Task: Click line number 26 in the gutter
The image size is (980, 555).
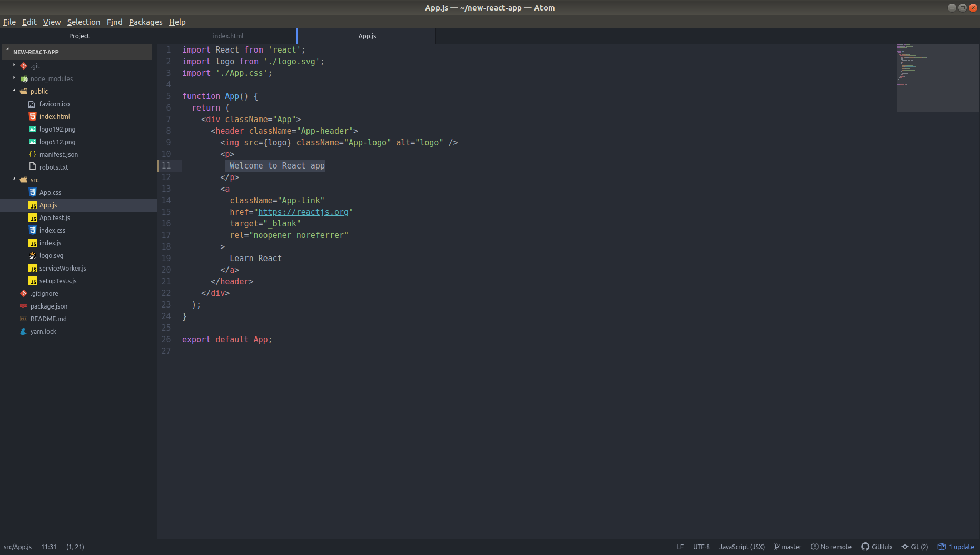Action: (x=166, y=339)
